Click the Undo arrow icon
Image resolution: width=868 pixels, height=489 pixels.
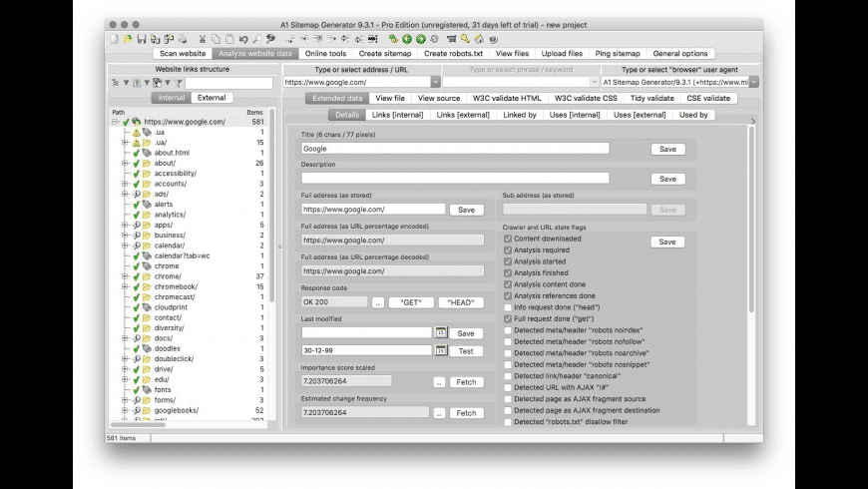tap(243, 39)
